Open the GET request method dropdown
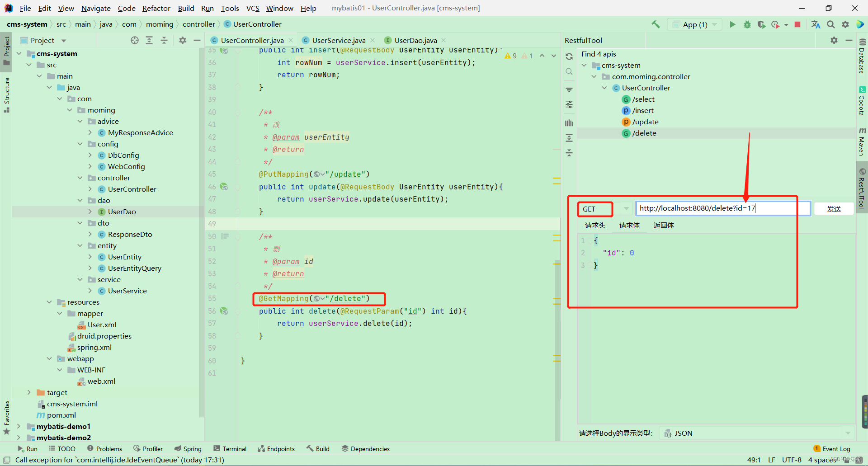The height and width of the screenshot is (466, 868). pos(626,208)
